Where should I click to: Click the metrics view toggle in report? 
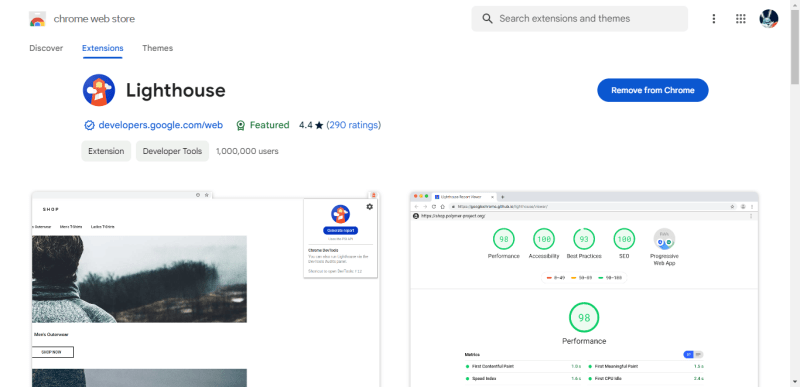(693, 354)
